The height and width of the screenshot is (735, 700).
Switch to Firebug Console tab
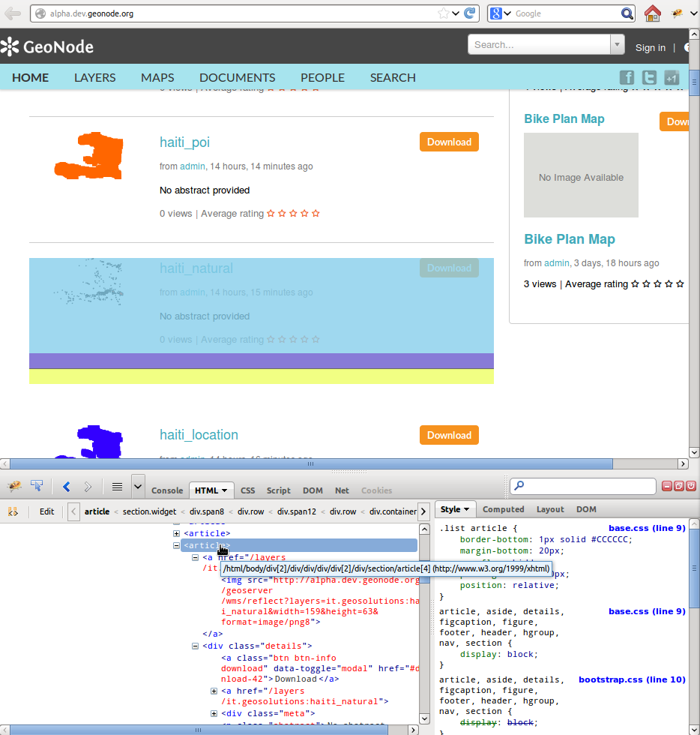pos(167,490)
